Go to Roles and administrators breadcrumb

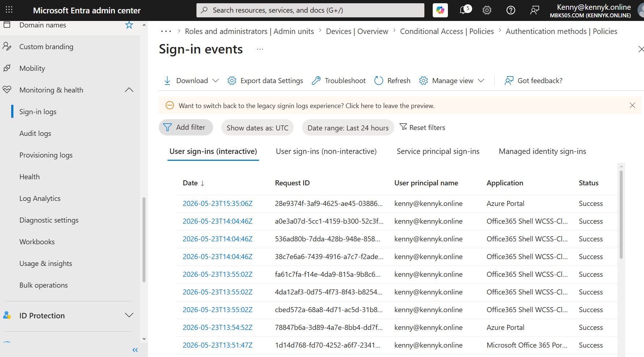[249, 31]
